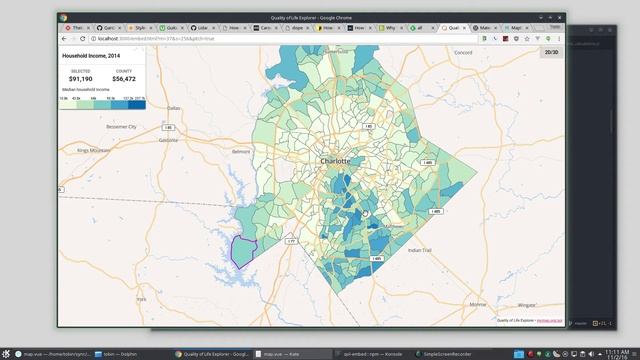Click the Gastonia map label
Viewport: 640px width, 360px height.
tap(168, 140)
